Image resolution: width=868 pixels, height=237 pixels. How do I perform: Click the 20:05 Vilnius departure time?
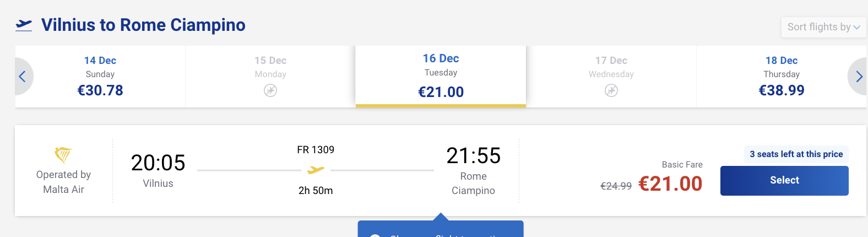tap(158, 163)
